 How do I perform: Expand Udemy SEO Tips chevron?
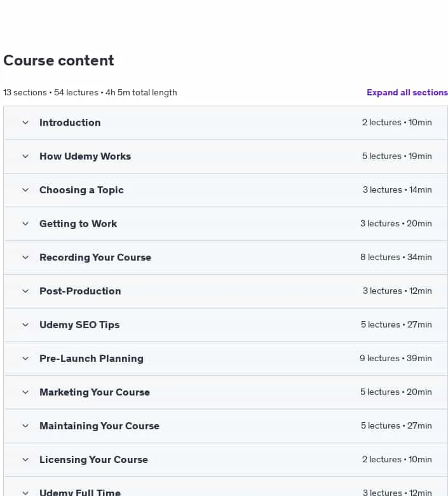point(25,324)
